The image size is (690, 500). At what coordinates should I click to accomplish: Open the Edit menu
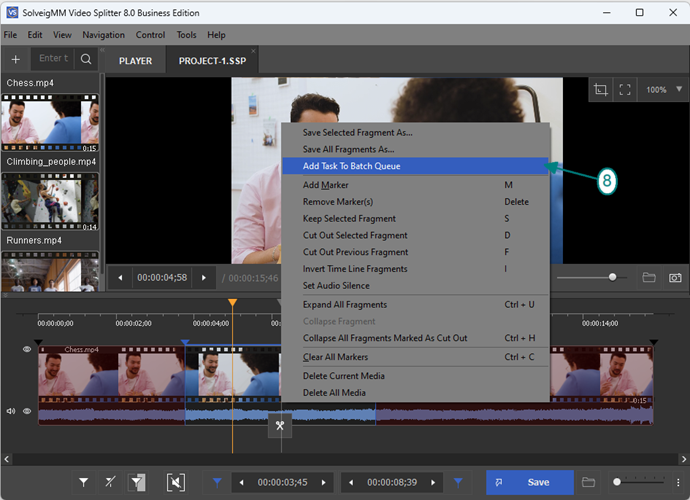click(x=35, y=35)
